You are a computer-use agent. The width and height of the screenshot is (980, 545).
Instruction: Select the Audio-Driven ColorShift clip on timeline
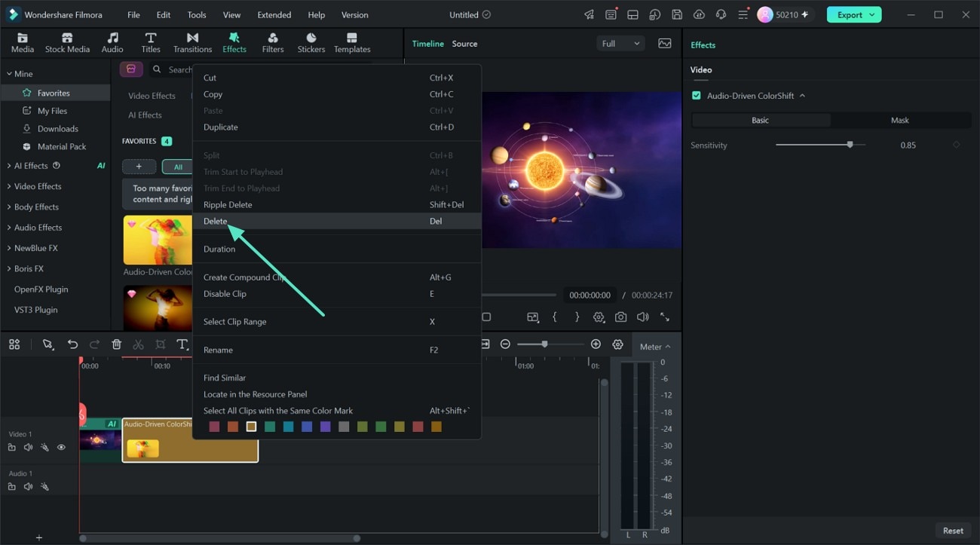coord(190,440)
